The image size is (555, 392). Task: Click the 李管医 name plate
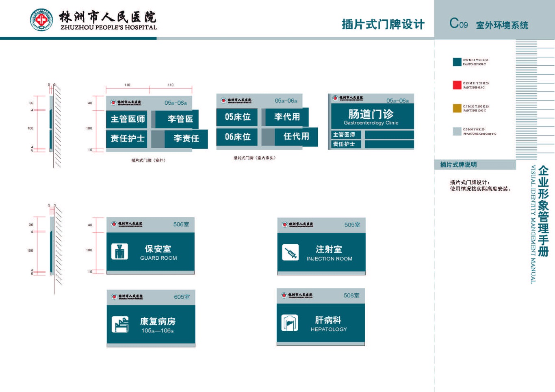tap(177, 119)
